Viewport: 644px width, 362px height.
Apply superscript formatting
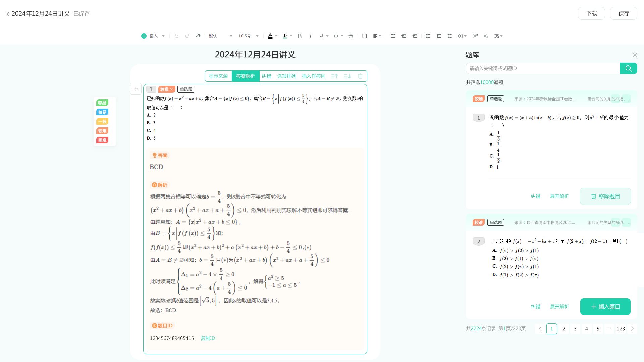(475, 36)
